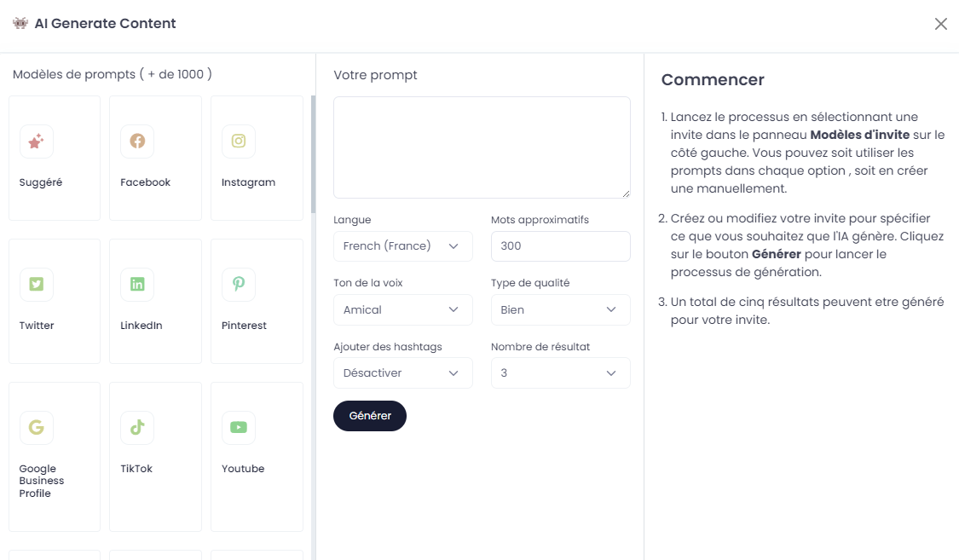Select the Suggéré star icon
The width and height of the screenshot is (959, 560).
pos(36,141)
